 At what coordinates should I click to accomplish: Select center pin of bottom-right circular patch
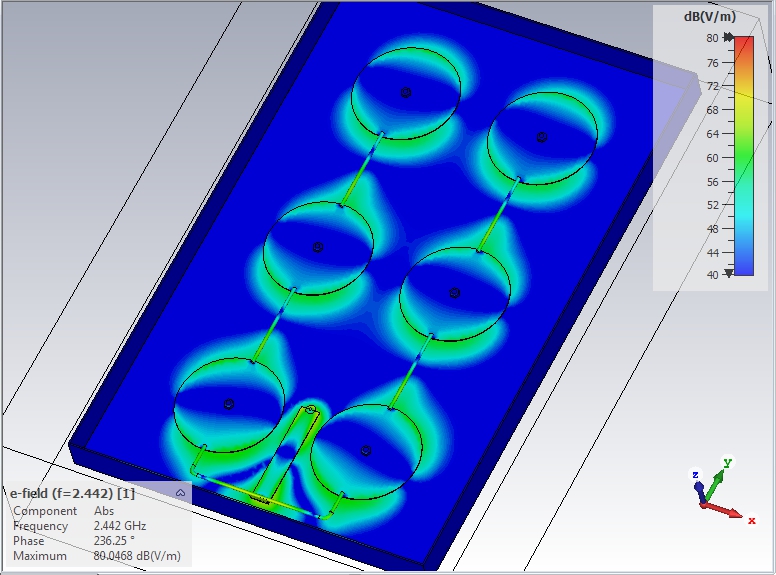(365, 450)
